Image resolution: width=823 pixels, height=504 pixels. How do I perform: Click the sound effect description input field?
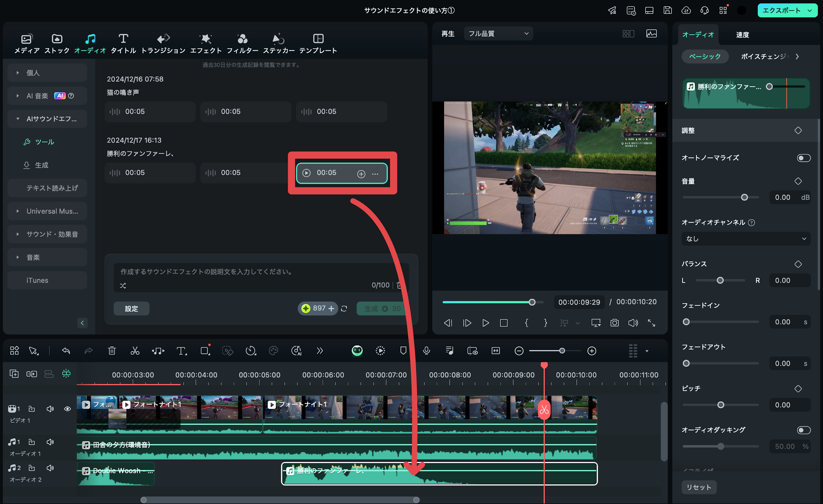[260, 272]
